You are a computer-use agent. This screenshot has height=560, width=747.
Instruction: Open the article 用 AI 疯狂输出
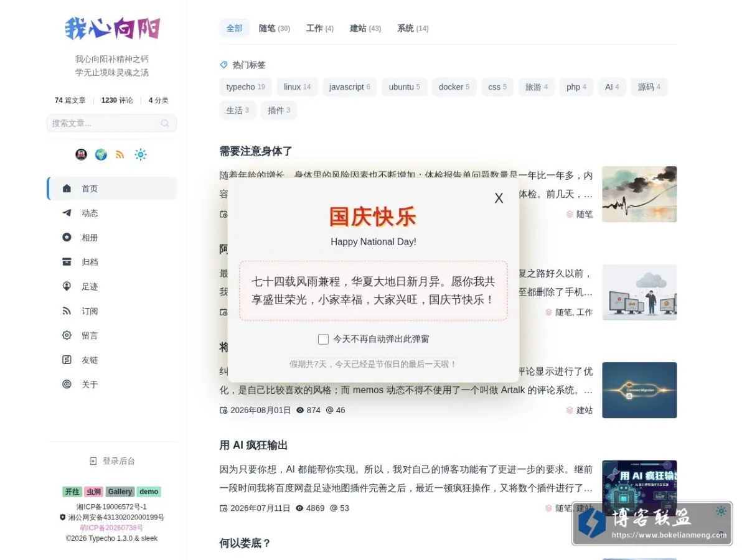point(253,446)
